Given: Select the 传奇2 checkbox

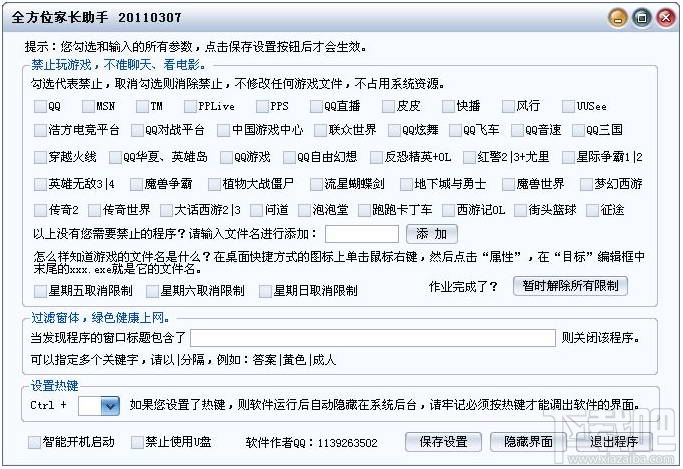Looking at the screenshot, I should click(40, 210).
